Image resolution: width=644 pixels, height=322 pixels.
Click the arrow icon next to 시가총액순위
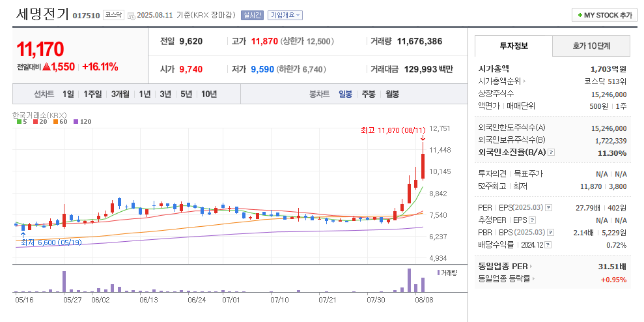[524, 81]
